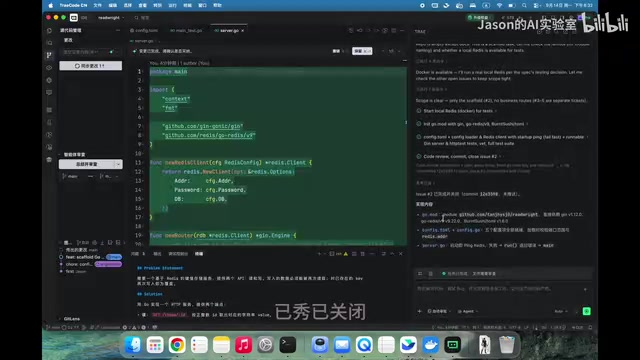The image size is (640, 360).
Task: Open Launchpad from the Dock
Action: pos(155,345)
